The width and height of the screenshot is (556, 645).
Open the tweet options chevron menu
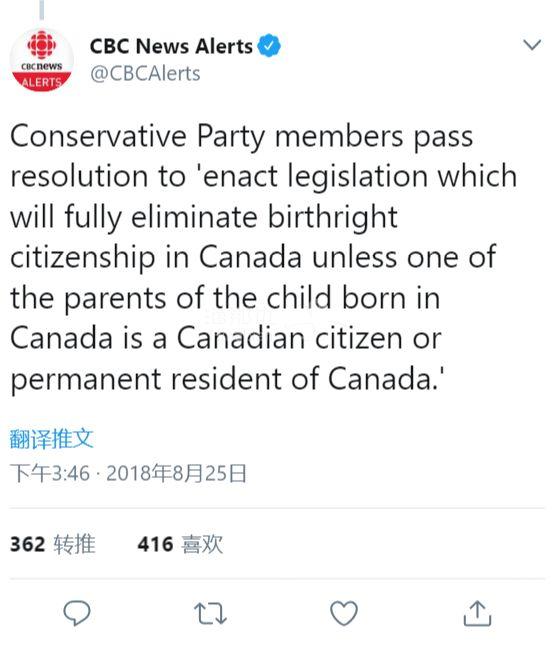532,44
